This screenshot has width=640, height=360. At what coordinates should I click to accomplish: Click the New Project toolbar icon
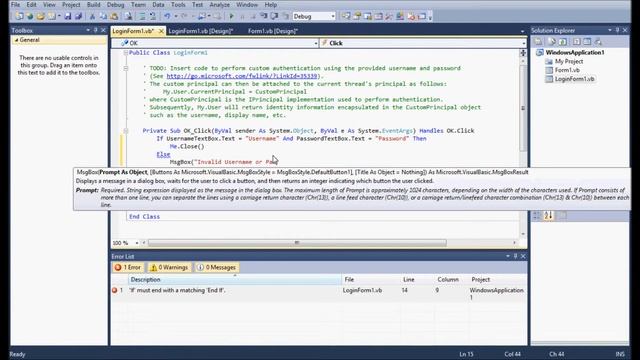point(19,16)
